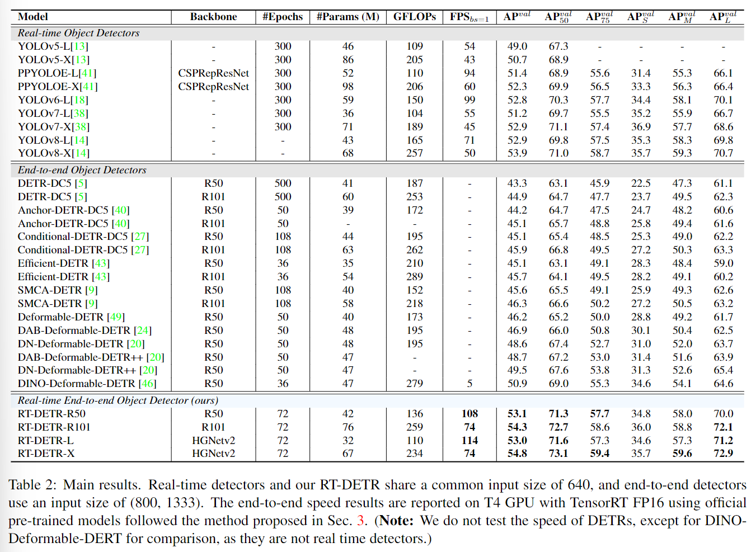756x552 pixels.
Task: Click the bold 'Note:' in the caption
Action: (396, 521)
